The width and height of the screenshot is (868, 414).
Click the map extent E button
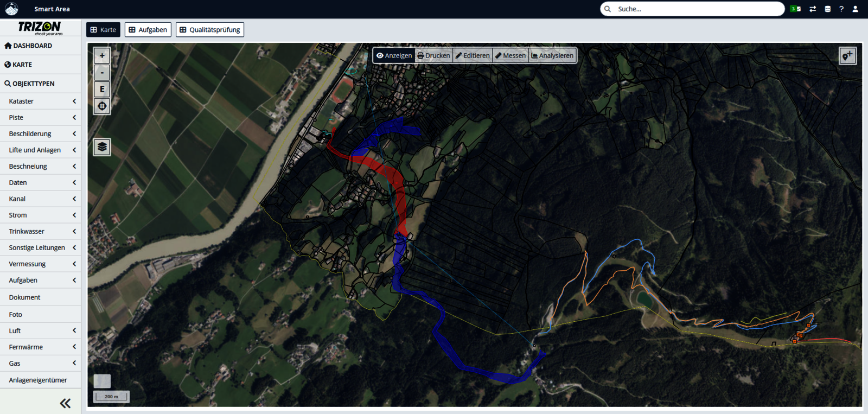click(102, 89)
